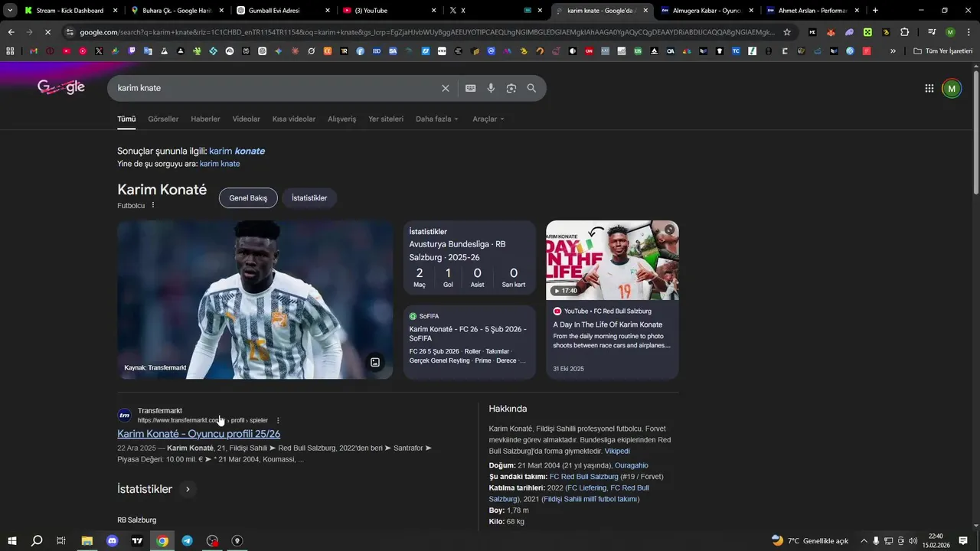Open taskbar weather 7°C widget
Image resolution: width=980 pixels, height=551 pixels.
[x=810, y=540]
